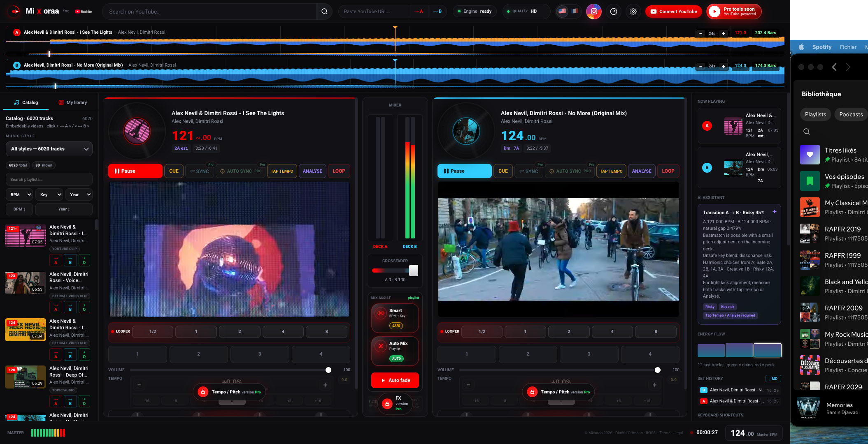
Task: Send pasted URL to deck B arrow
Action: (437, 12)
